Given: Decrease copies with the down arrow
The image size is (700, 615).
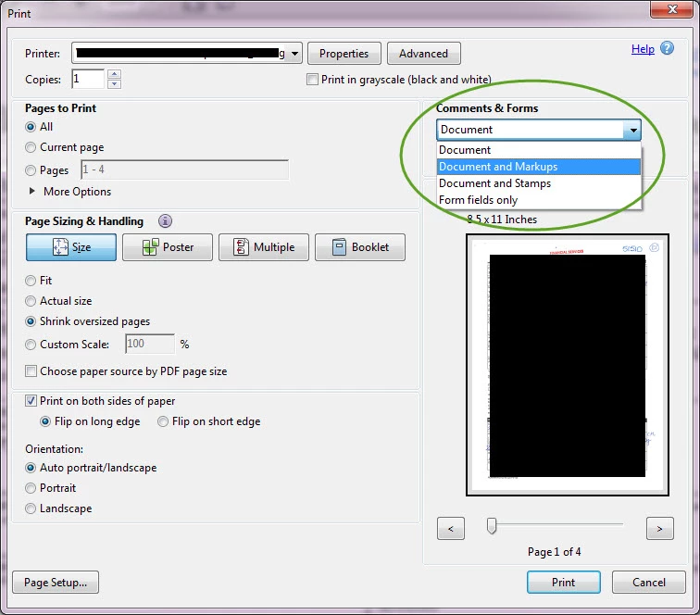Looking at the screenshot, I should (114, 84).
